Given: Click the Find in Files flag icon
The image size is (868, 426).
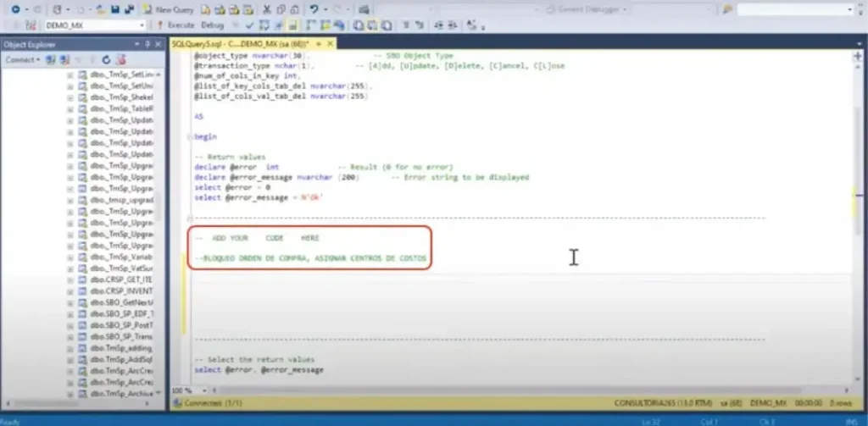Looking at the screenshot, I should click(727, 9).
